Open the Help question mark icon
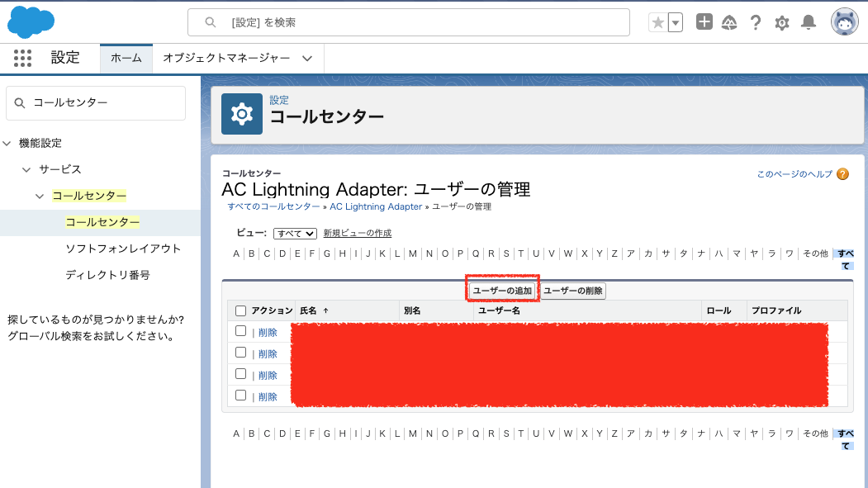 click(x=755, y=22)
